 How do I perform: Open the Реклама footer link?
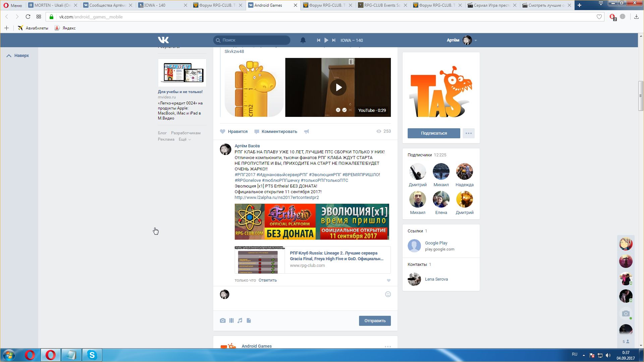[166, 139]
